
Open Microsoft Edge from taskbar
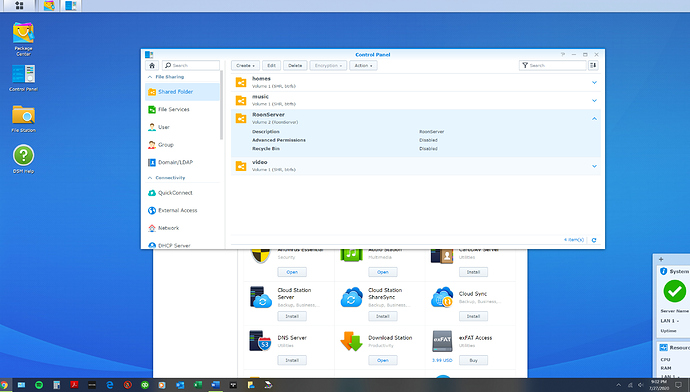tap(110, 385)
